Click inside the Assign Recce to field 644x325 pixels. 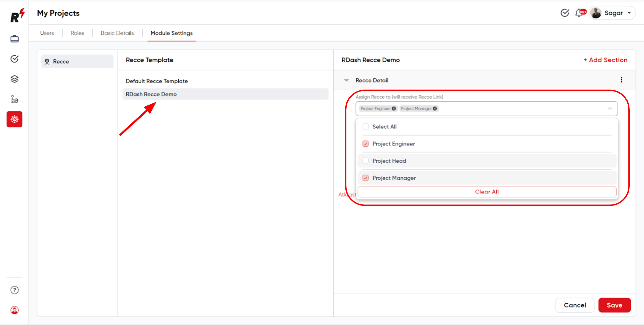(x=487, y=109)
